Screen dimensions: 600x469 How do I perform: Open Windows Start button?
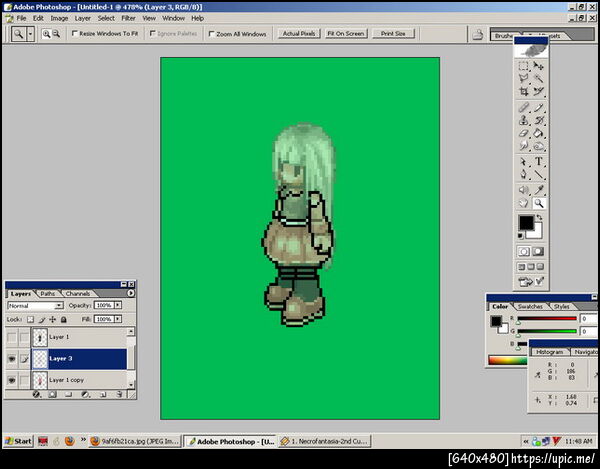pyautogui.click(x=18, y=441)
